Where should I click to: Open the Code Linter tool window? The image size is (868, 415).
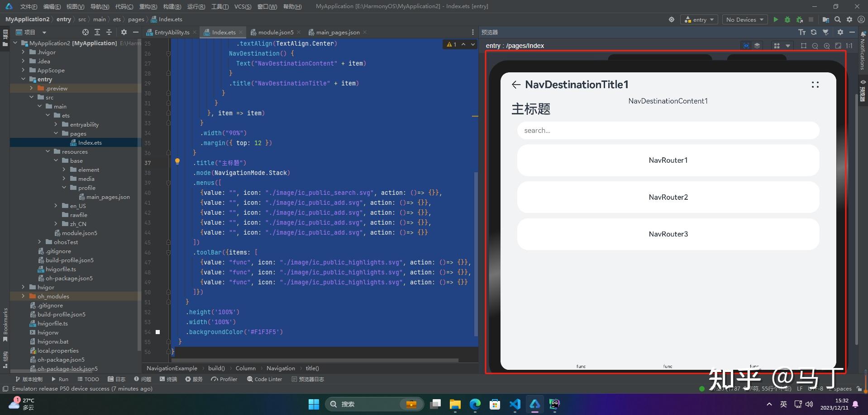point(264,379)
